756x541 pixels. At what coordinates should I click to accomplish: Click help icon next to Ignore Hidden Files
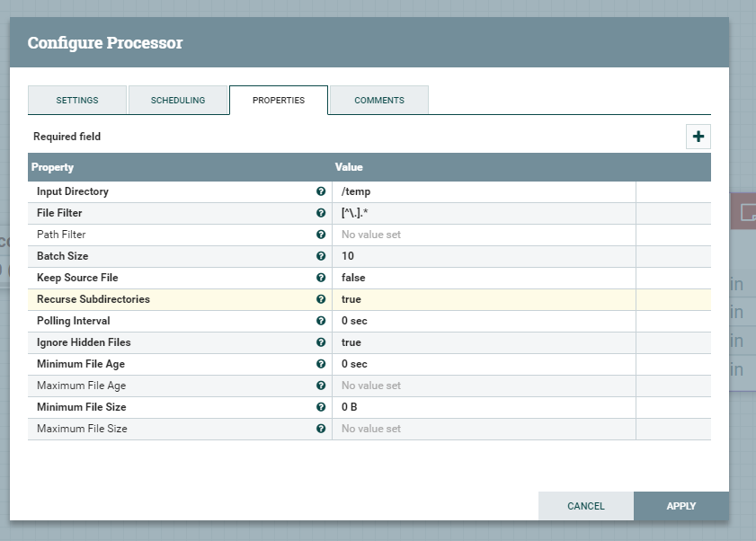321,342
